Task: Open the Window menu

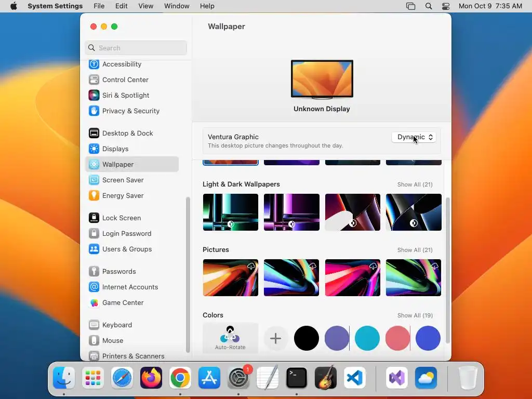Action: pos(177,6)
